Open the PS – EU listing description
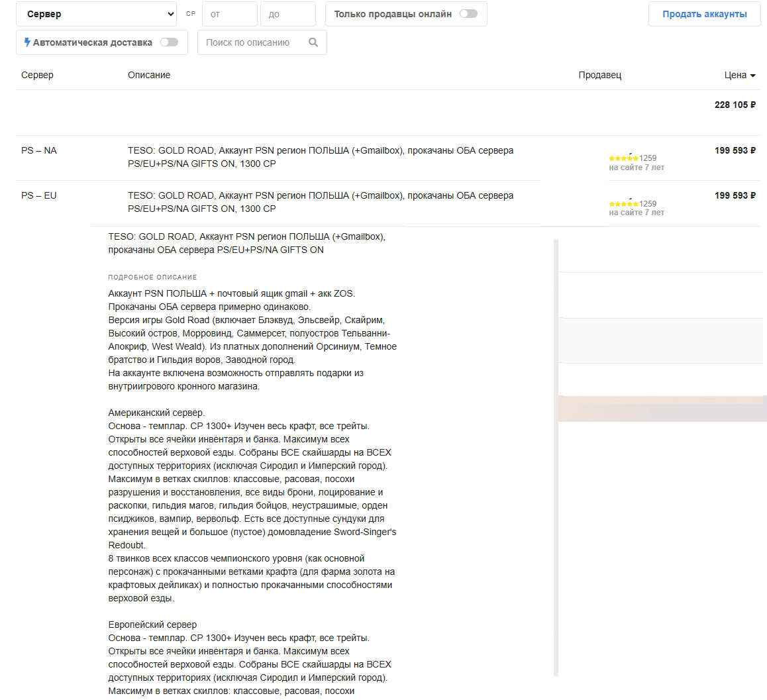 pyautogui.click(x=321, y=202)
